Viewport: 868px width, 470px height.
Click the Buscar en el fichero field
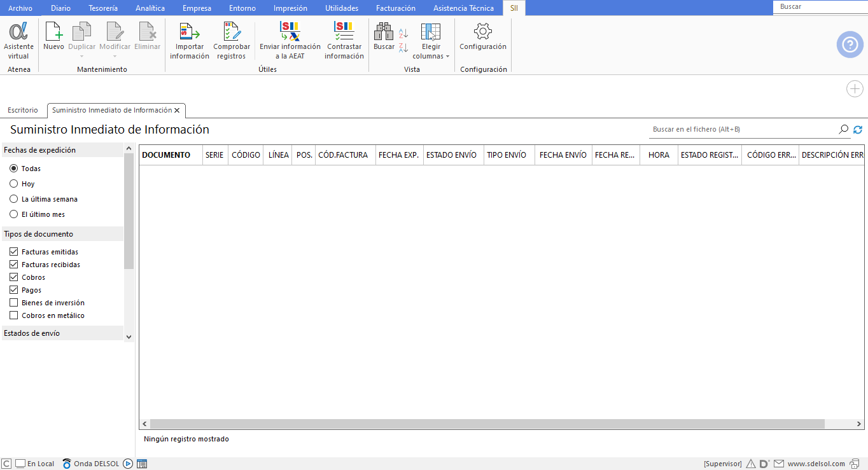point(743,129)
